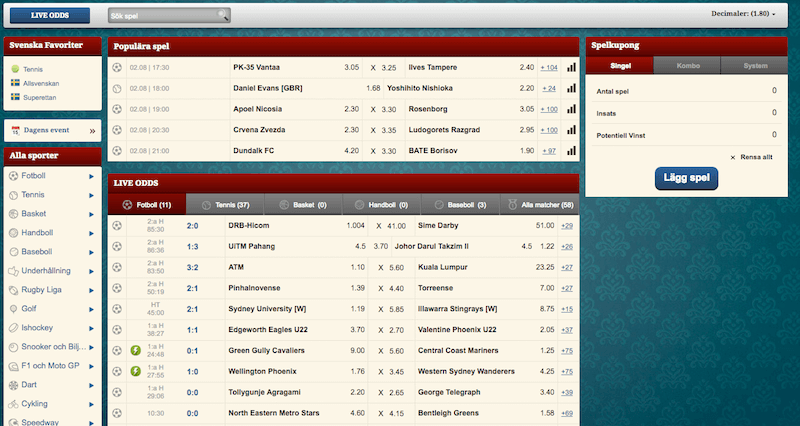The width and height of the screenshot is (800, 426).
Task: Click the search magnifier icon
Action: click(223, 15)
